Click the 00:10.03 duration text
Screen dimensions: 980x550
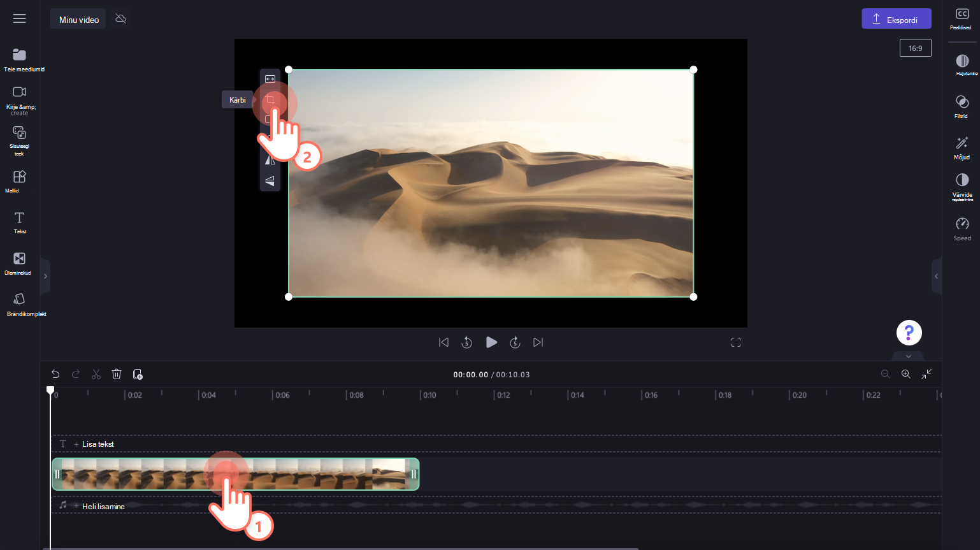point(513,375)
